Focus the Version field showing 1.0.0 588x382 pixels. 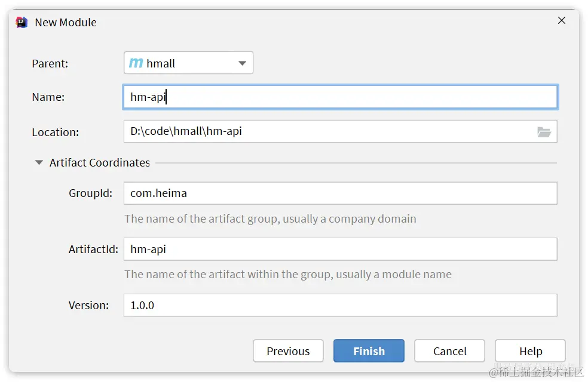[x=340, y=305]
